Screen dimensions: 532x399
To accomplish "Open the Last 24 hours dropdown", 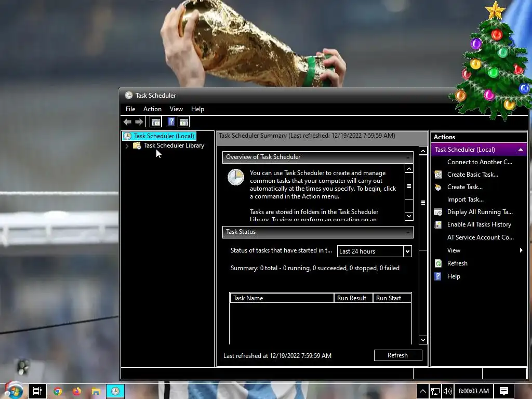I will pos(407,251).
